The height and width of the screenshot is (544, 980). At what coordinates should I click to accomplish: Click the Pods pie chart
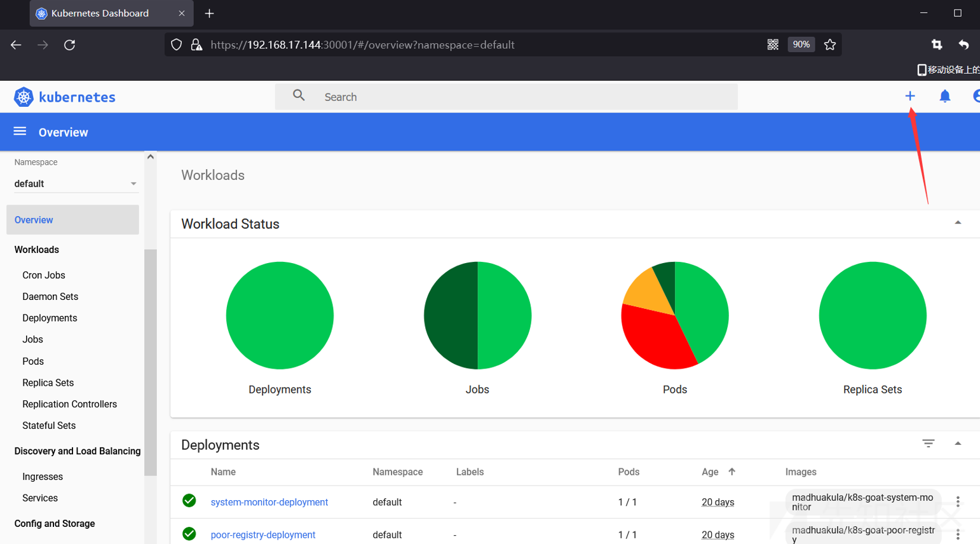click(x=675, y=315)
